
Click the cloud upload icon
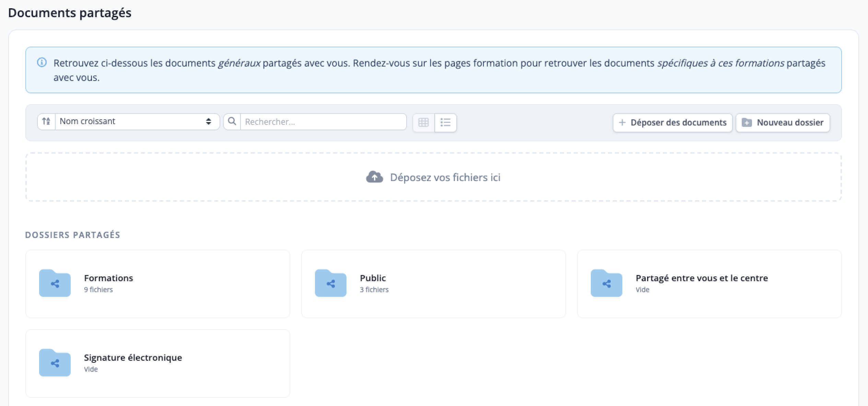[x=375, y=177]
